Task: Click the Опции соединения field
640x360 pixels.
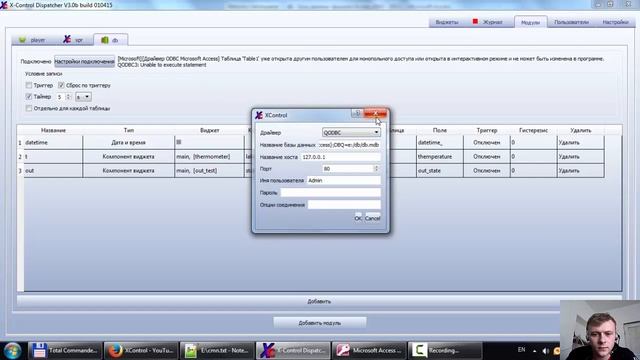Action: (344, 204)
